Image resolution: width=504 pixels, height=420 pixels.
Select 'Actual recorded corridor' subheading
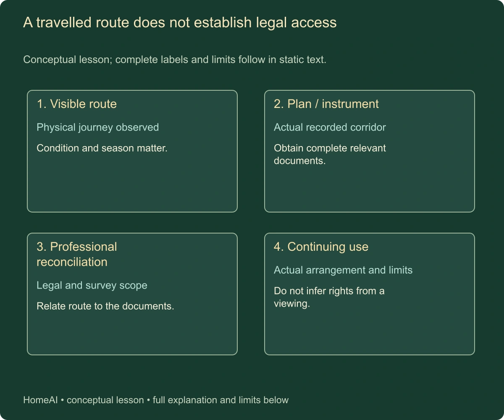pos(330,127)
